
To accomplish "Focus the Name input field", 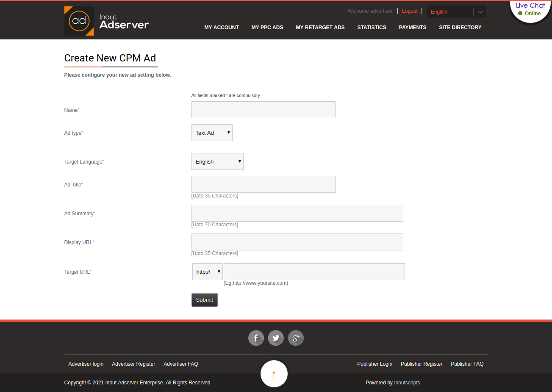I will point(264,110).
